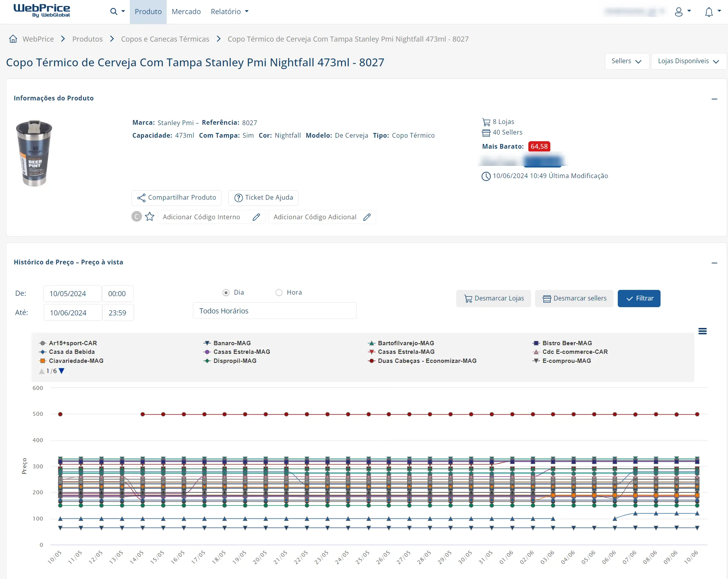This screenshot has height=579, width=728.
Task: Click the red 64,58 Mais Barato badge
Action: tap(539, 146)
